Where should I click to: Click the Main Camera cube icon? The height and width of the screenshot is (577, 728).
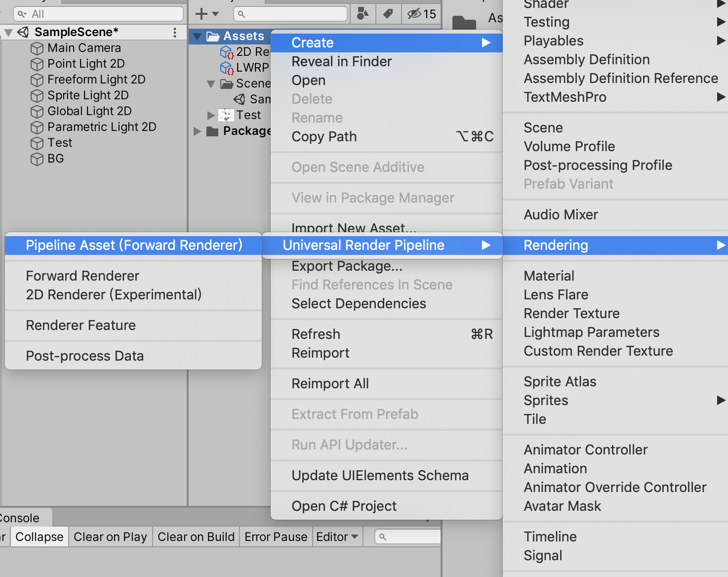click(37, 48)
